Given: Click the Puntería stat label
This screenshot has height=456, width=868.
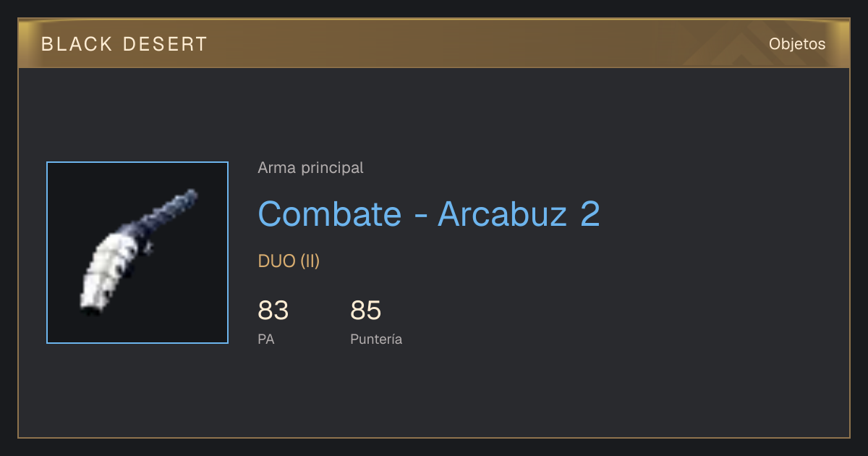Looking at the screenshot, I should [x=376, y=339].
